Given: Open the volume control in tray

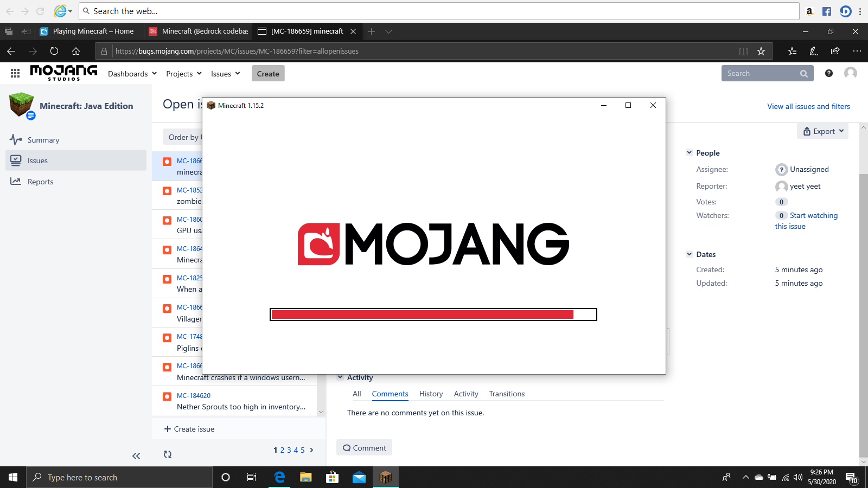Looking at the screenshot, I should pyautogui.click(x=798, y=477).
